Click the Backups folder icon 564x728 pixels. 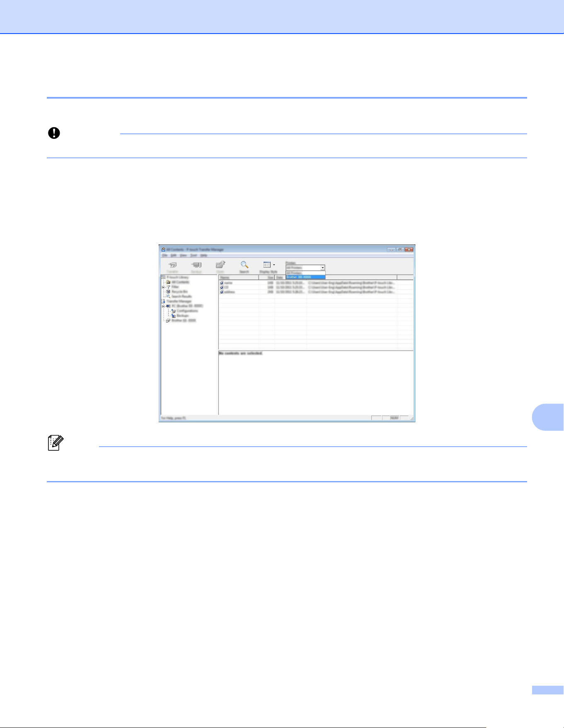[174, 316]
